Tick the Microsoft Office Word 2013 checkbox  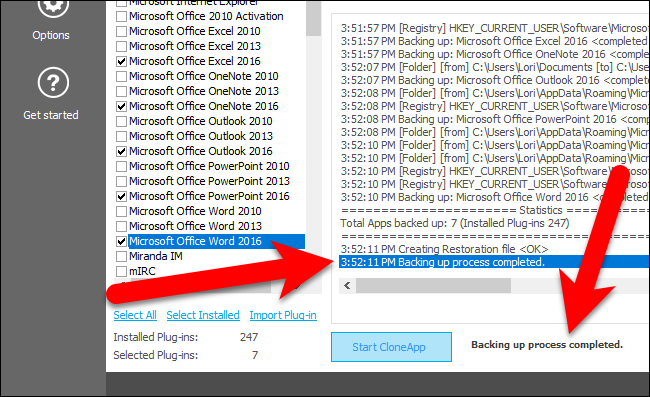point(121,226)
